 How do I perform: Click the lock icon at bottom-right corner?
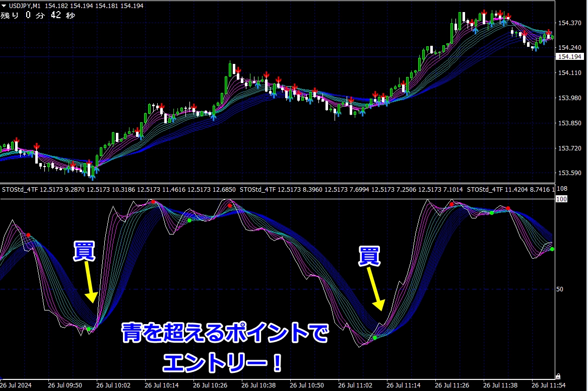click(x=558, y=376)
